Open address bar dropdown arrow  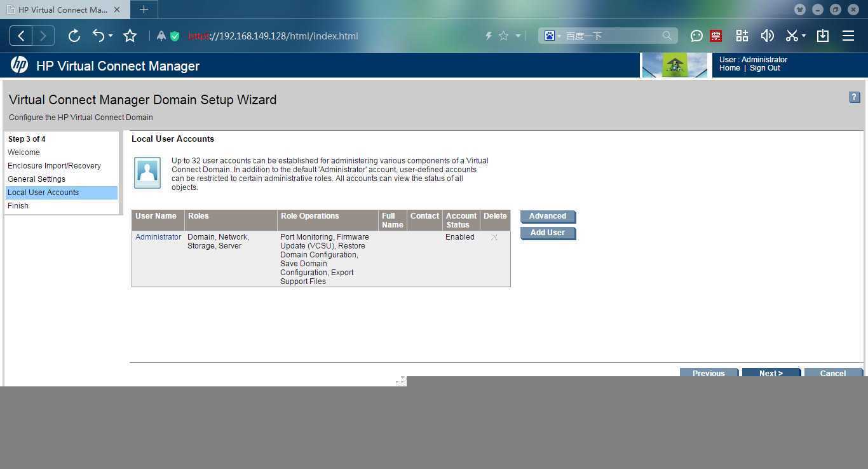coord(518,36)
